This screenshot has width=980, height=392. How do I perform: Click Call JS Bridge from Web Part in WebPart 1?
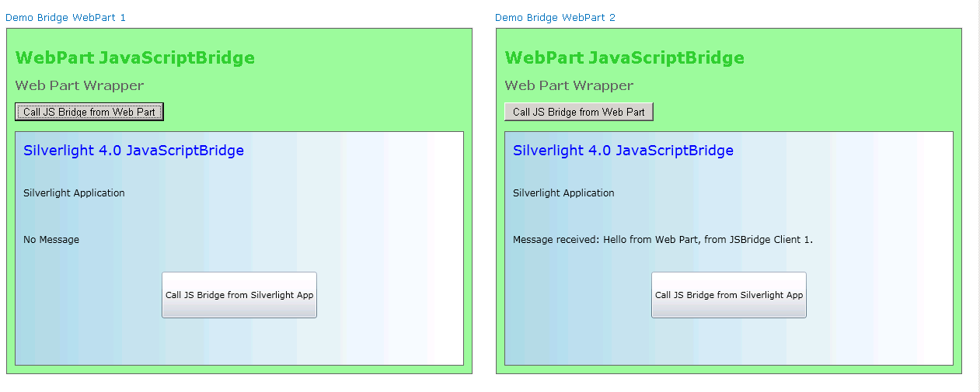pyautogui.click(x=89, y=112)
